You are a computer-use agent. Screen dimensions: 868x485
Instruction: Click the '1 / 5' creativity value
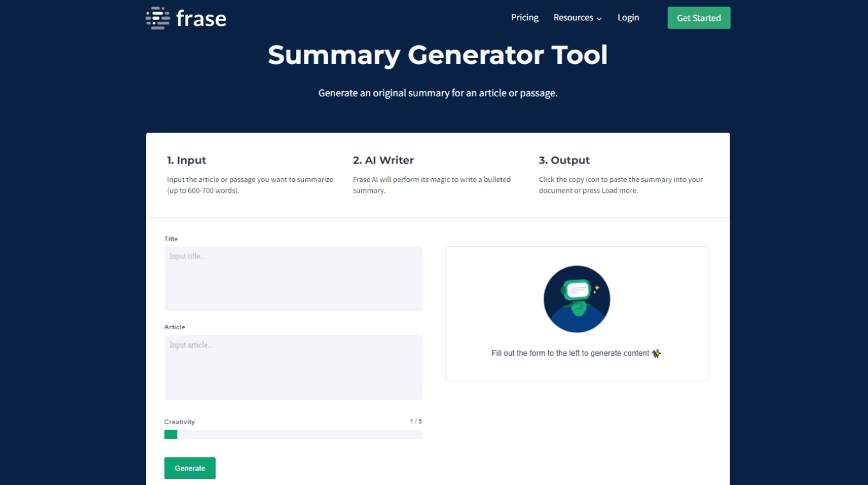click(416, 421)
